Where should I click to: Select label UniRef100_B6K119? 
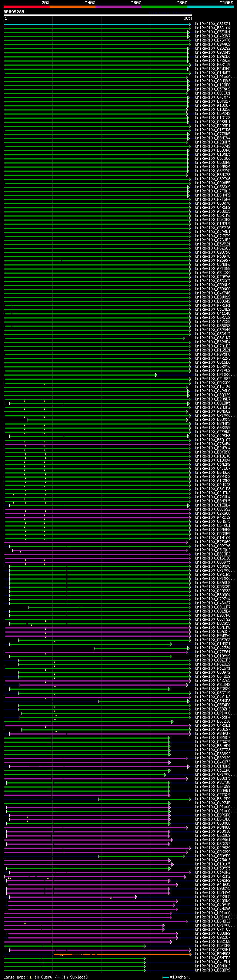pyautogui.click(x=213, y=65)
